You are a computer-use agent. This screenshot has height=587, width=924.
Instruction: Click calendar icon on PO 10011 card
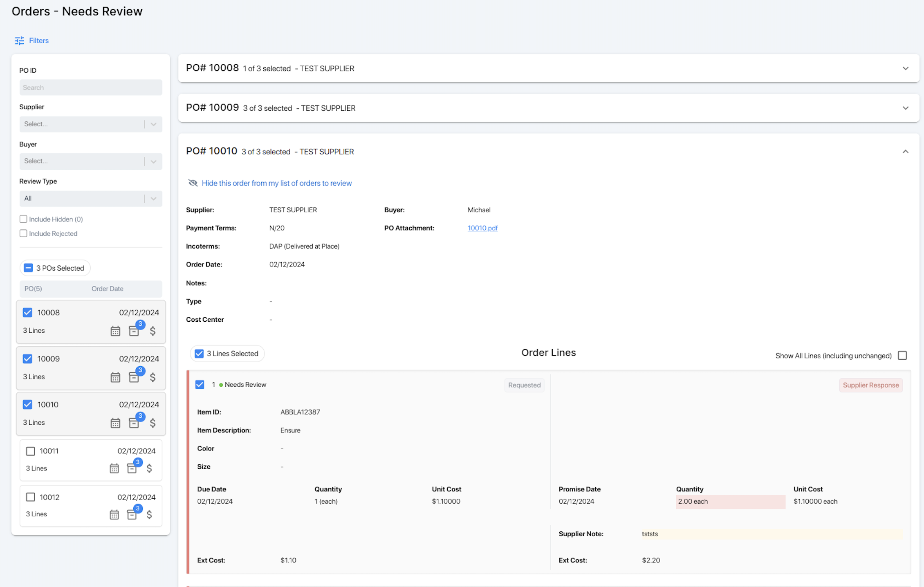114,468
